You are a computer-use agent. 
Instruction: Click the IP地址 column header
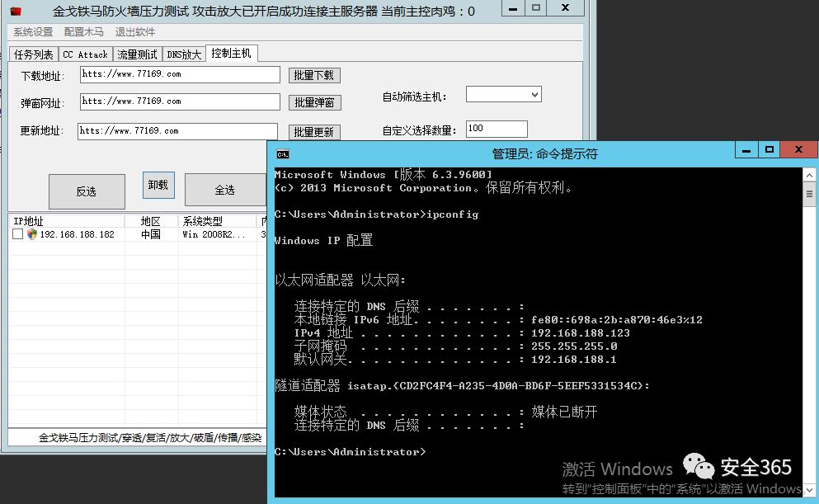tap(66, 221)
